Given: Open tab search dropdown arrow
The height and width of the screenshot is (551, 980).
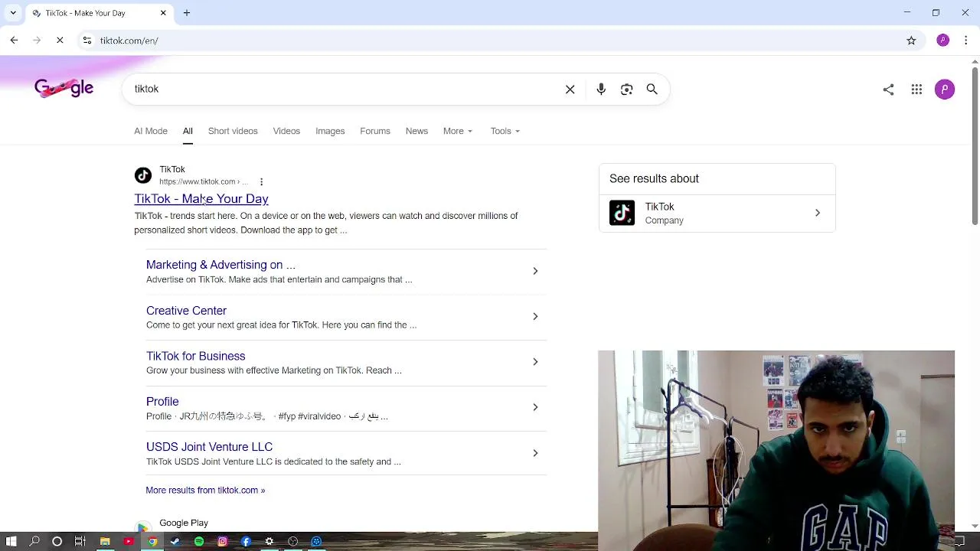Looking at the screenshot, I should point(12,13).
